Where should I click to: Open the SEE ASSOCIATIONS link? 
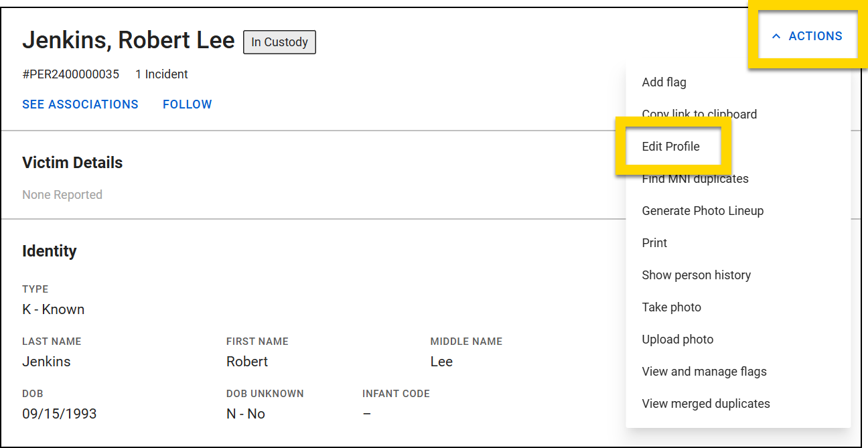click(x=80, y=104)
